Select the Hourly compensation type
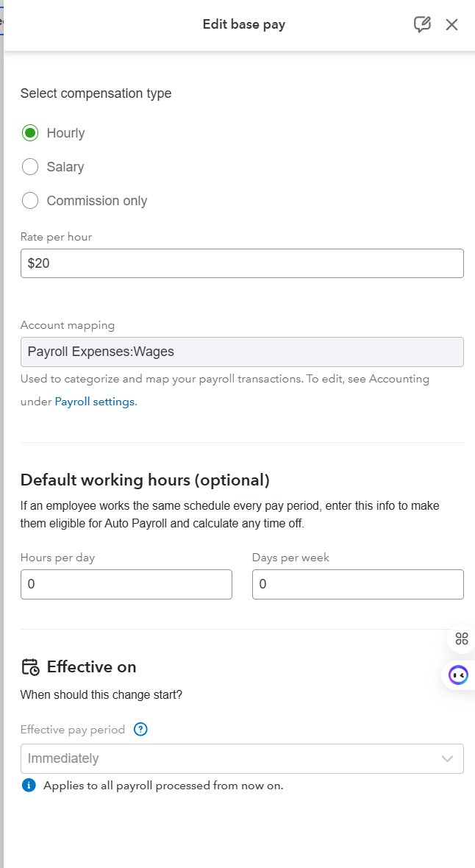 coord(30,133)
